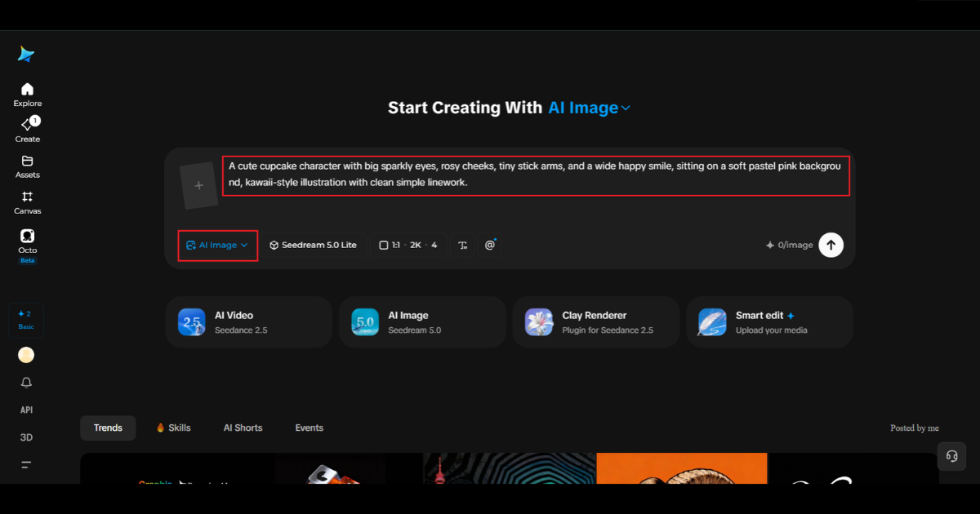Click the Smart edit feather icon
The height and width of the screenshot is (514, 980).
[x=712, y=322]
